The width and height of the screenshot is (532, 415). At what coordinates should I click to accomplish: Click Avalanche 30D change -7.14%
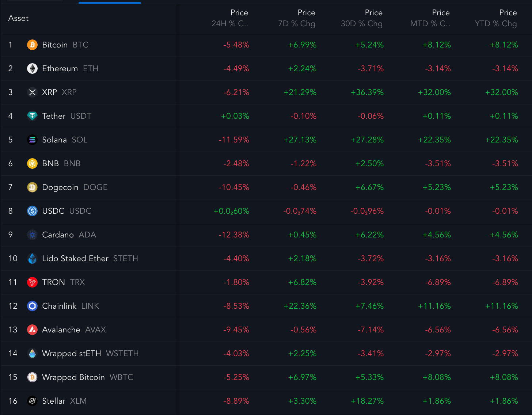(x=371, y=330)
